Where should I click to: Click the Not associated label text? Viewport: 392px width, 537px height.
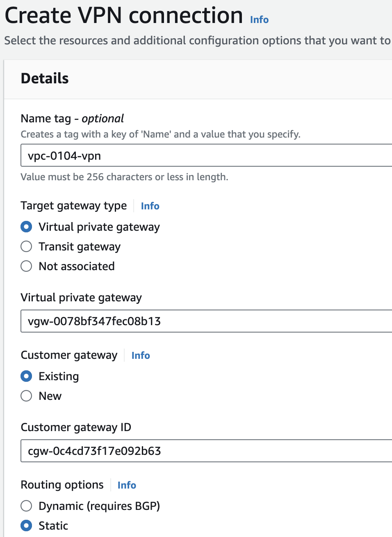(77, 266)
